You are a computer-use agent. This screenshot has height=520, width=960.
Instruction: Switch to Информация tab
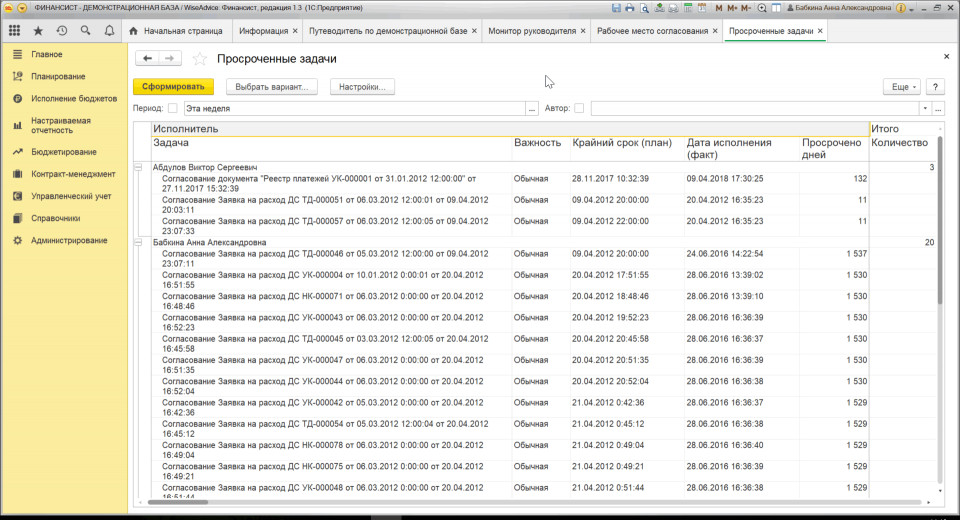pyautogui.click(x=263, y=31)
